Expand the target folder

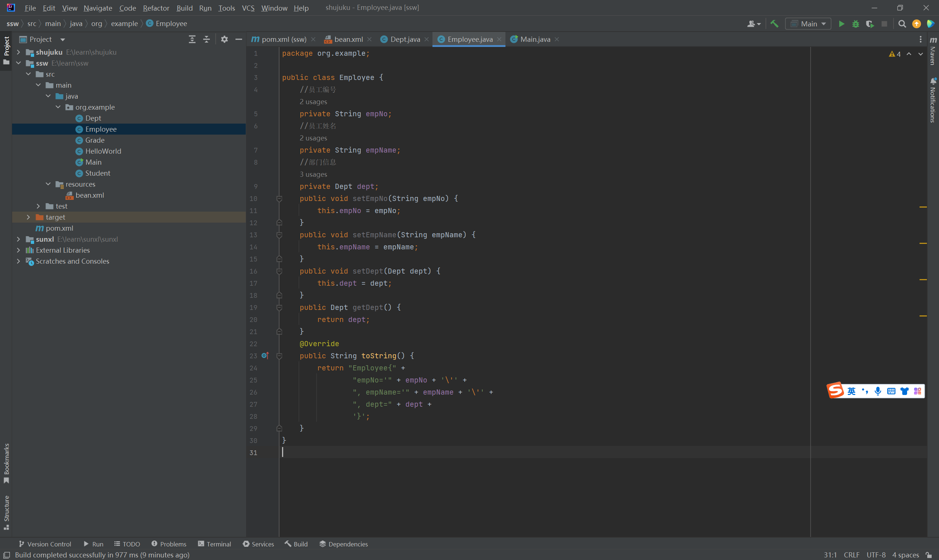pos(28,217)
